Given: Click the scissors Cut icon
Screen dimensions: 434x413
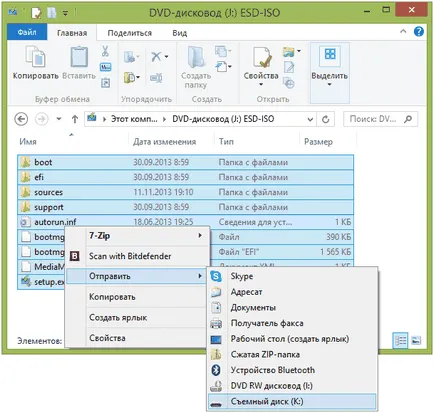Looking at the screenshot, I should 105,51.
